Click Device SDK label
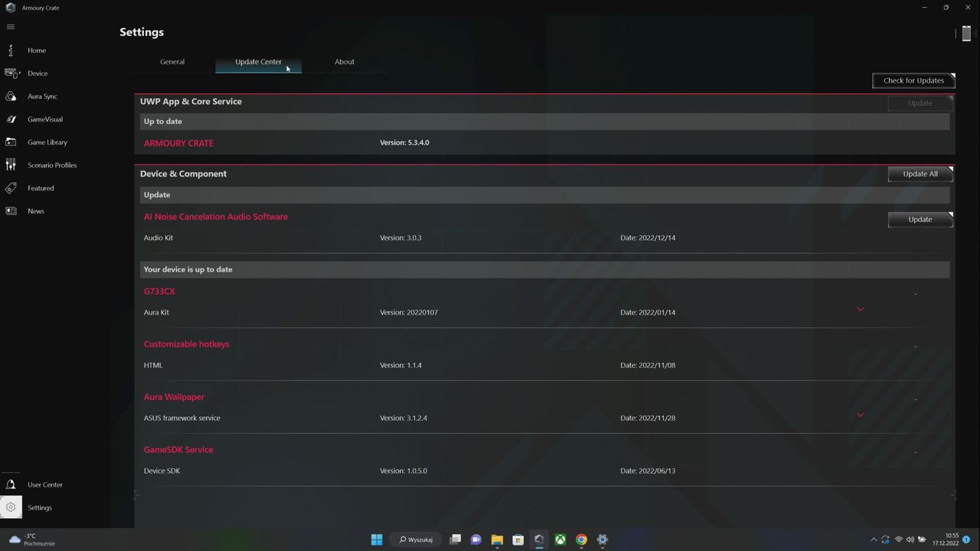This screenshot has width=980, height=551. tap(162, 471)
